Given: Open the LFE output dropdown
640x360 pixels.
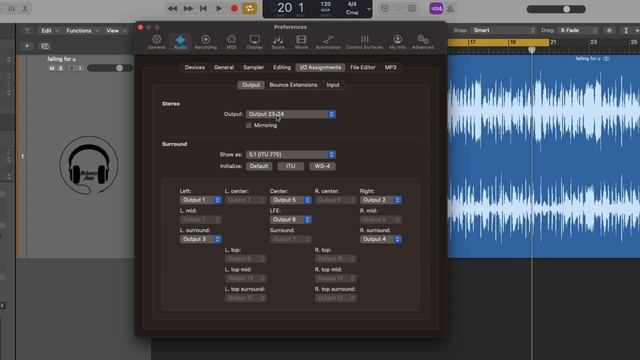Looking at the screenshot, I should click(290, 220).
